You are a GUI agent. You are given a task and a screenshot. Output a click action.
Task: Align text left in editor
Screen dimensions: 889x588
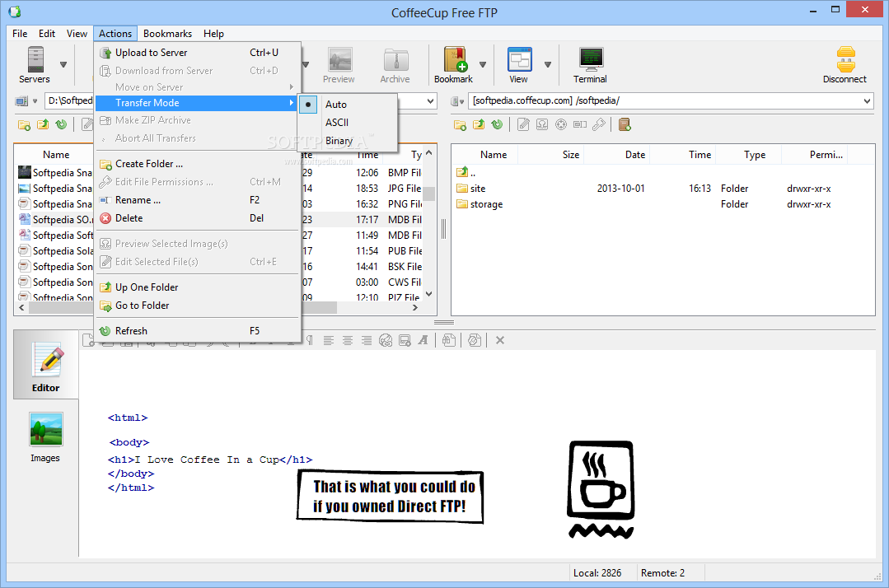click(328, 340)
